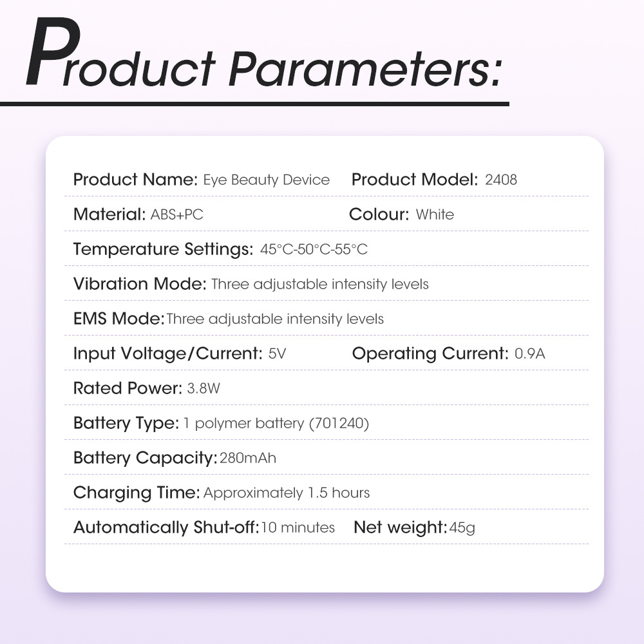Click the Temperature Settings label
This screenshot has width=644, height=644.
point(163,249)
